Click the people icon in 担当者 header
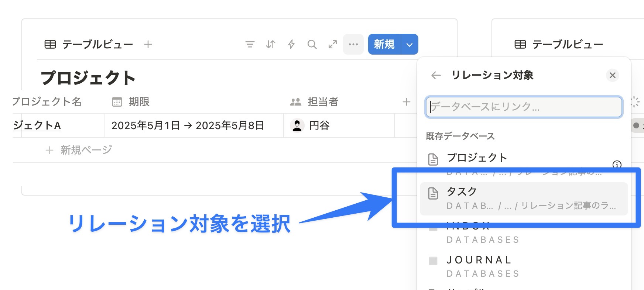This screenshot has height=290, width=644. coord(296,102)
